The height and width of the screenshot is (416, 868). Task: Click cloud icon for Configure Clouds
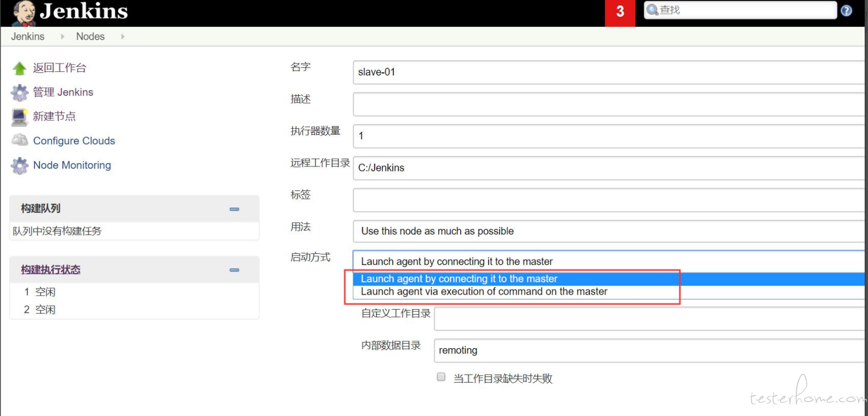pyautogui.click(x=19, y=140)
